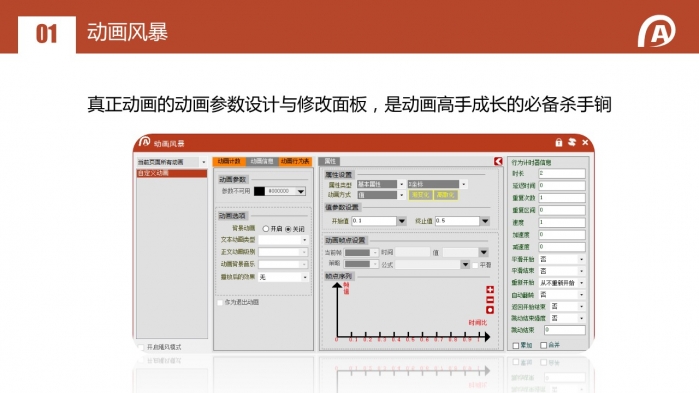Click the first yellow button beside 动画方式
This screenshot has height=393, width=699.
420,195
